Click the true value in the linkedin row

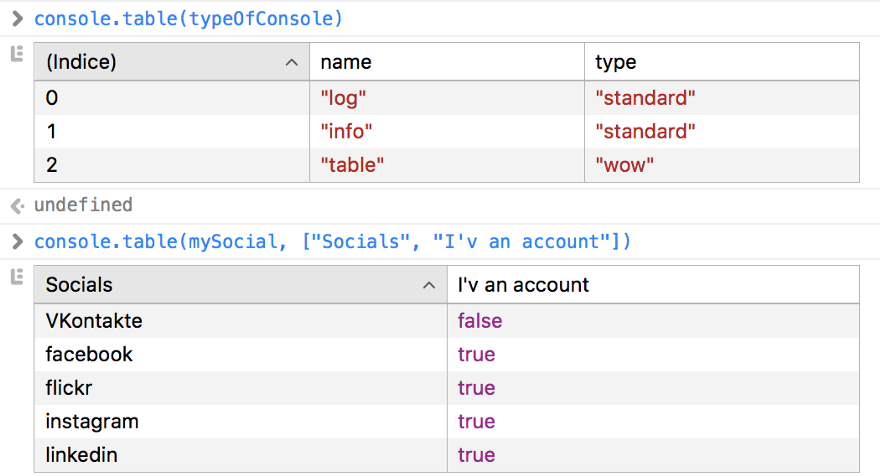tap(477, 455)
